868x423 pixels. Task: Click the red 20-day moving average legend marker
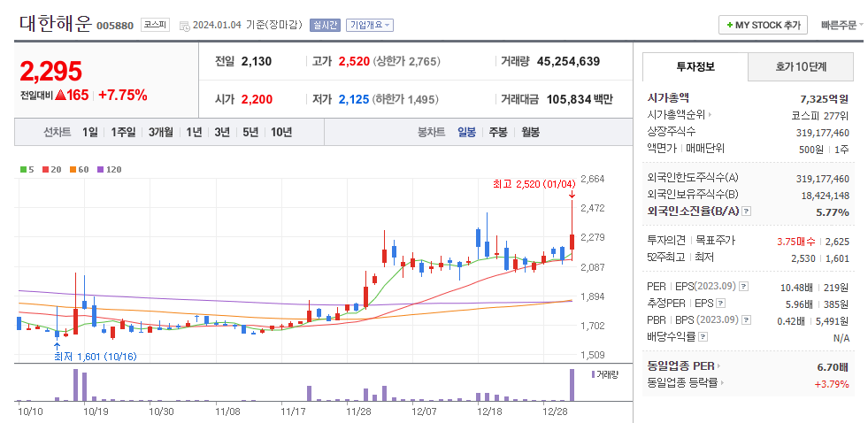point(45,170)
